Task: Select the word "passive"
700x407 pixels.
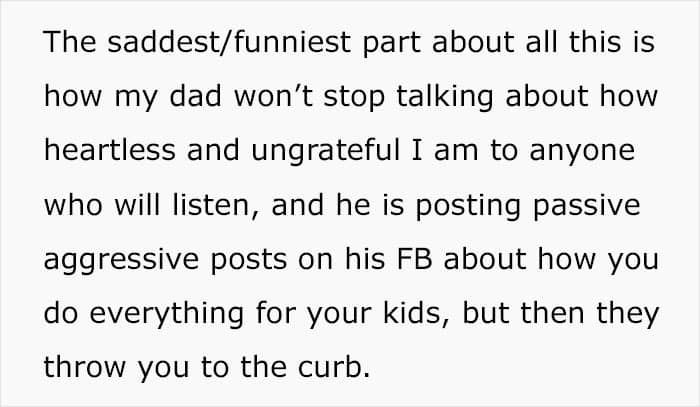Action: (x=587, y=206)
